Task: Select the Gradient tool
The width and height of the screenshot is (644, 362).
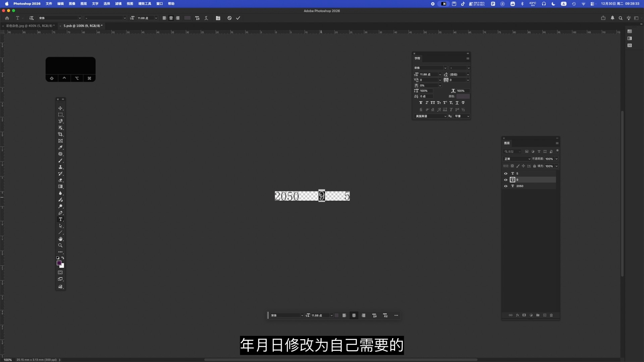Action: tap(60, 187)
